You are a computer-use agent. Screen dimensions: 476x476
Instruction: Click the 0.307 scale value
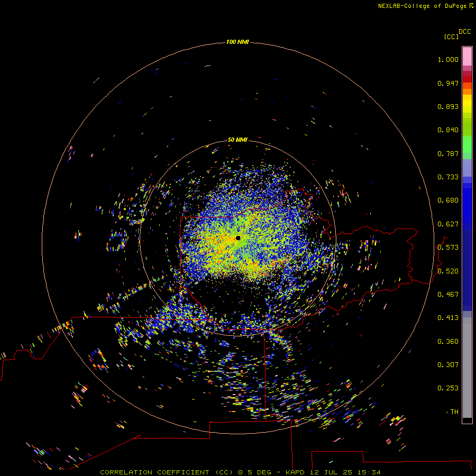[x=448, y=365]
